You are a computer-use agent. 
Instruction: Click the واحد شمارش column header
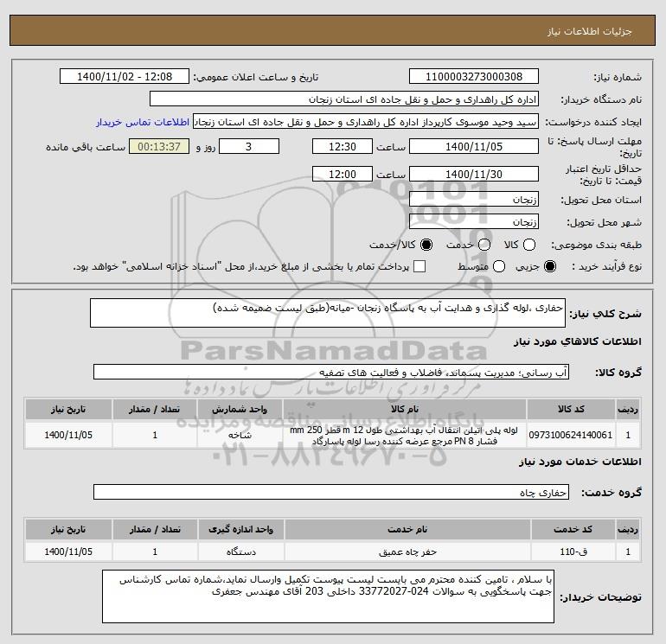click(x=240, y=409)
